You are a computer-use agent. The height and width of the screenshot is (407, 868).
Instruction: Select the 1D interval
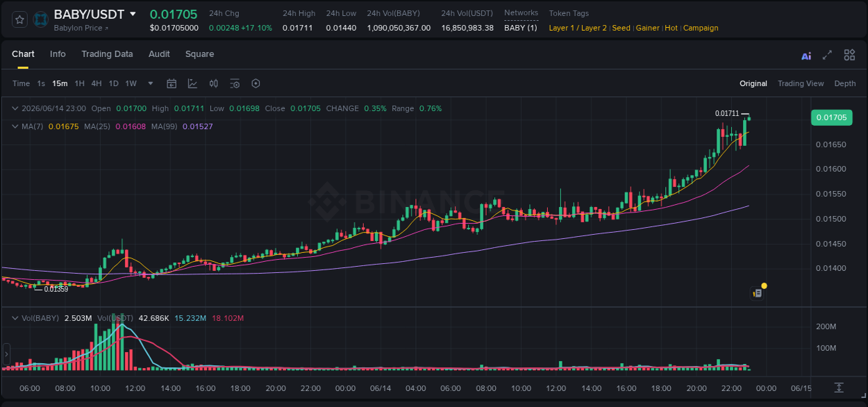(x=113, y=83)
